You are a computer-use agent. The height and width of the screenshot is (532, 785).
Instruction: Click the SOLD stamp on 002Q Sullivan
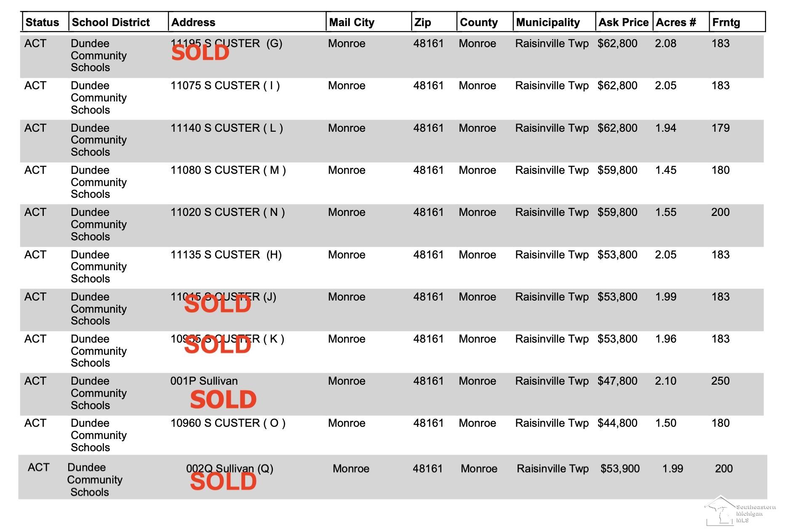tap(223, 482)
